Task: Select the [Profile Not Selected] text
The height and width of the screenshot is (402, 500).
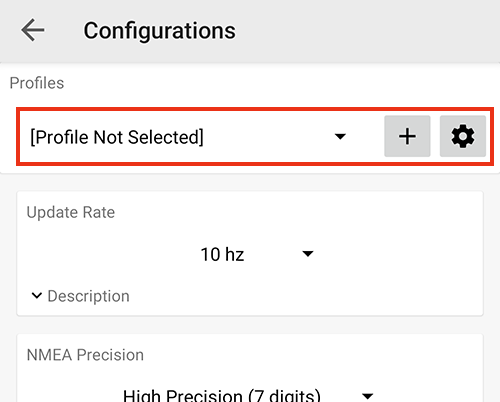Action: [117, 137]
